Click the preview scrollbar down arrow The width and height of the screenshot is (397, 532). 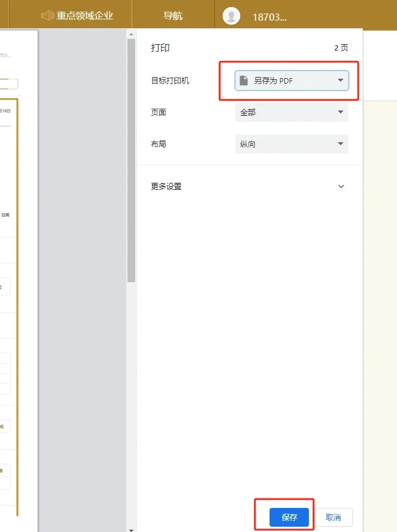pyautogui.click(x=131, y=530)
